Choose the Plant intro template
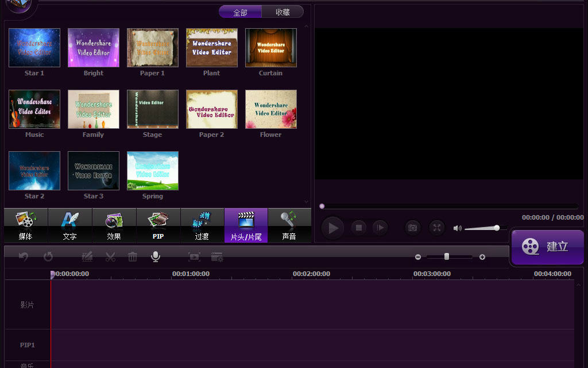Viewport: 588px width, 368px height. 212,48
